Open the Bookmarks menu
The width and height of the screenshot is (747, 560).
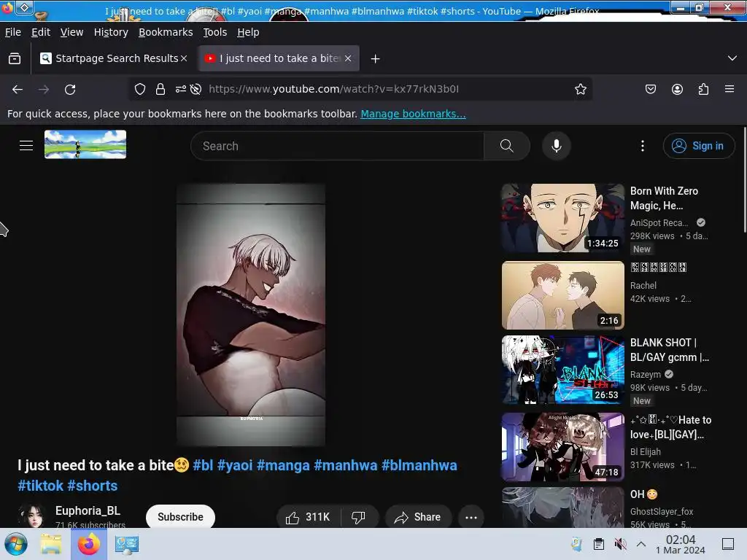(166, 32)
